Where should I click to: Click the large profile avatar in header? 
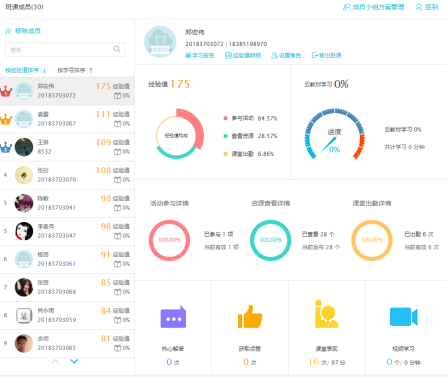(160, 42)
